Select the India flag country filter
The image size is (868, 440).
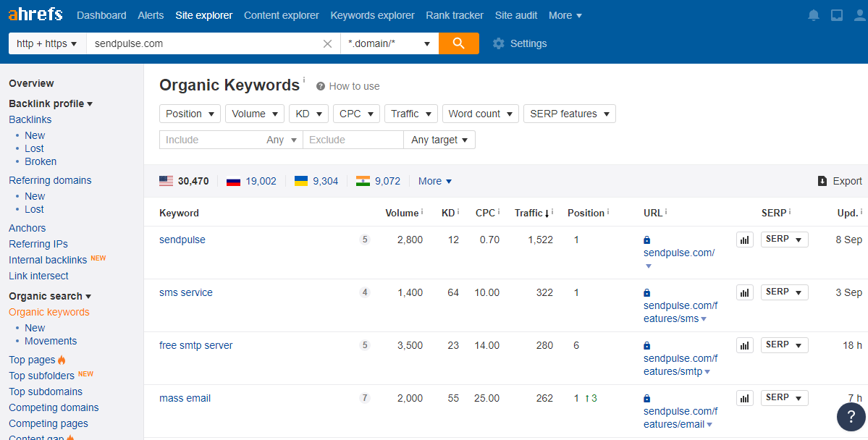[x=363, y=181]
